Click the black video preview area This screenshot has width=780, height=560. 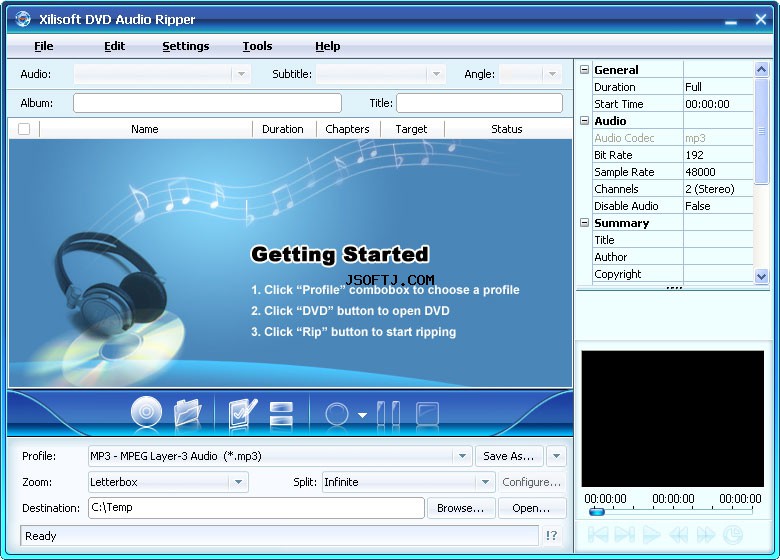coord(673,419)
